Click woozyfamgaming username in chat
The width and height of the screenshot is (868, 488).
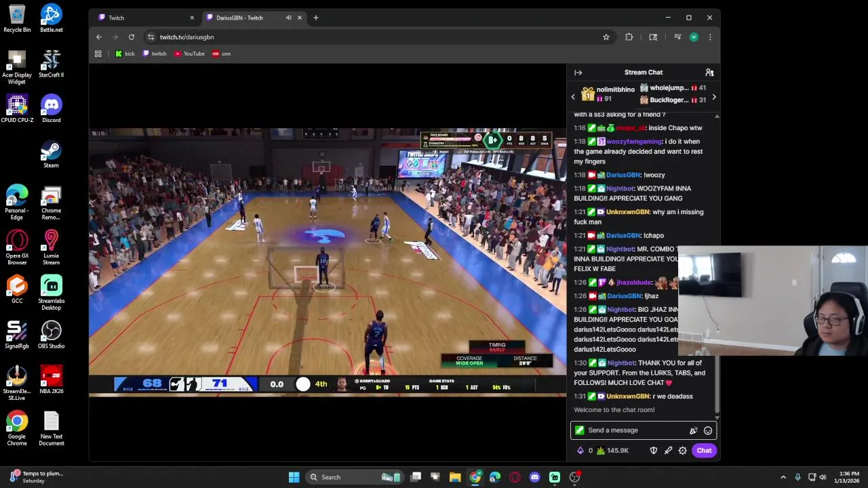click(x=634, y=142)
